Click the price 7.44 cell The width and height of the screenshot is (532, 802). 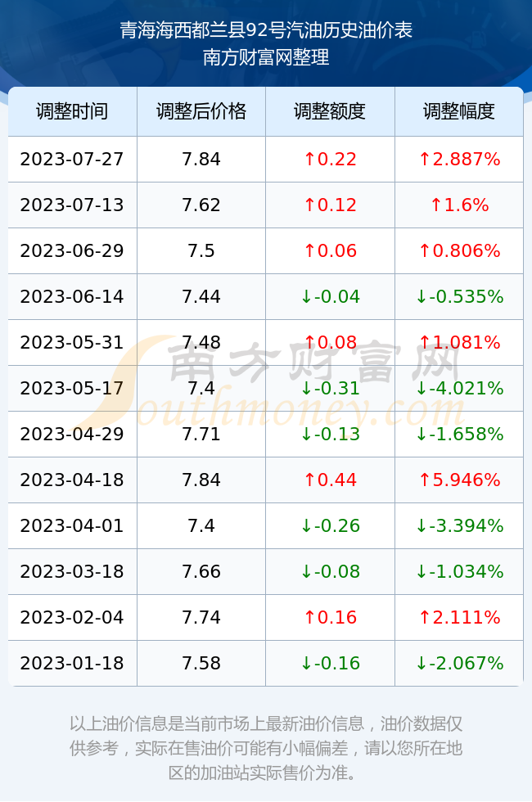[201, 296]
